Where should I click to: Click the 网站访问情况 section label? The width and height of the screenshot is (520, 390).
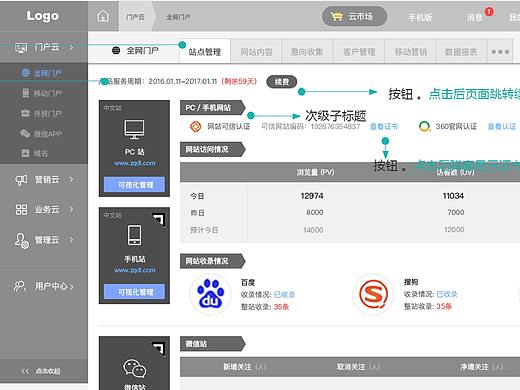pyautogui.click(x=213, y=150)
